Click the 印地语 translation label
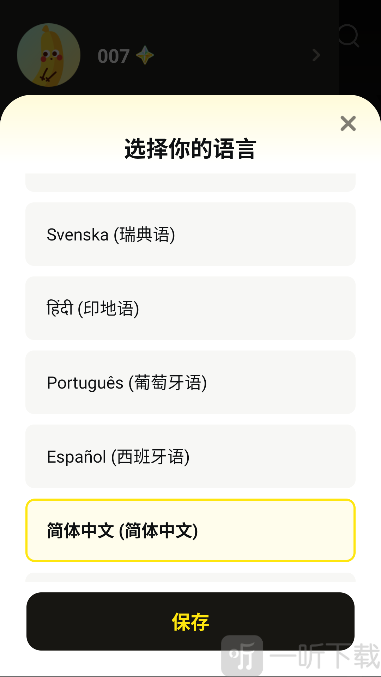This screenshot has width=381, height=677. [x=108, y=309]
